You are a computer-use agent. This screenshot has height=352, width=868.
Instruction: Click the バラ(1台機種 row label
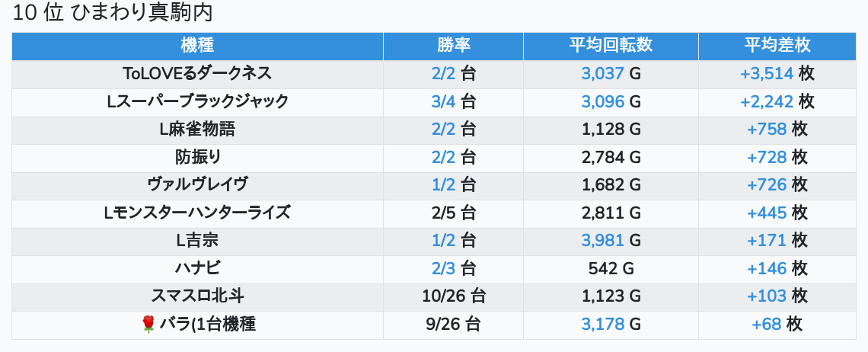click(208, 325)
